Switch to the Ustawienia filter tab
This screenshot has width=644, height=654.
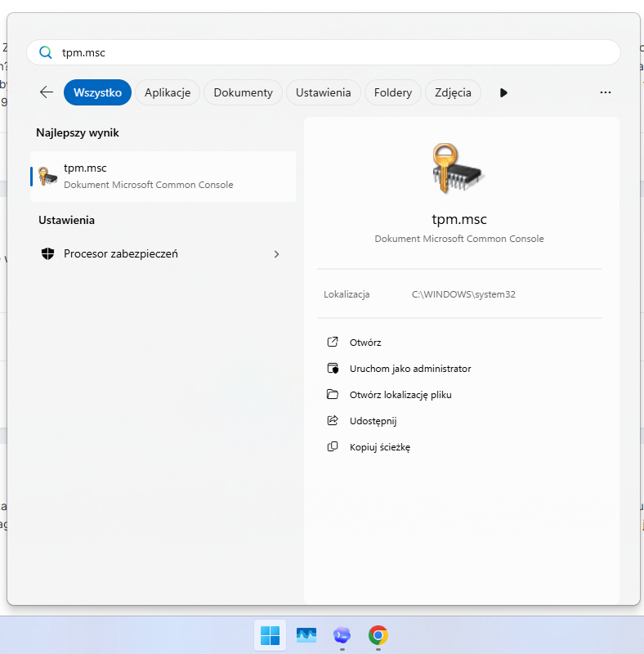(324, 92)
